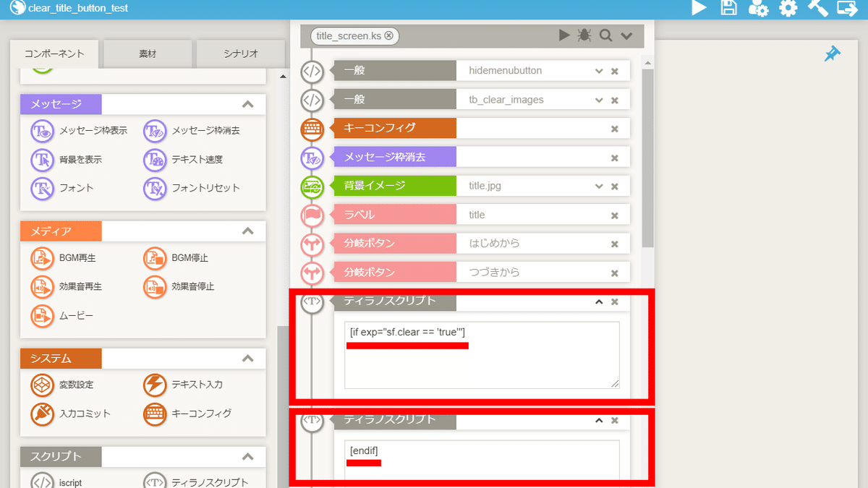Screen dimensions: 868x488
Task: Select the BGM停止 component
Action: 176,257
